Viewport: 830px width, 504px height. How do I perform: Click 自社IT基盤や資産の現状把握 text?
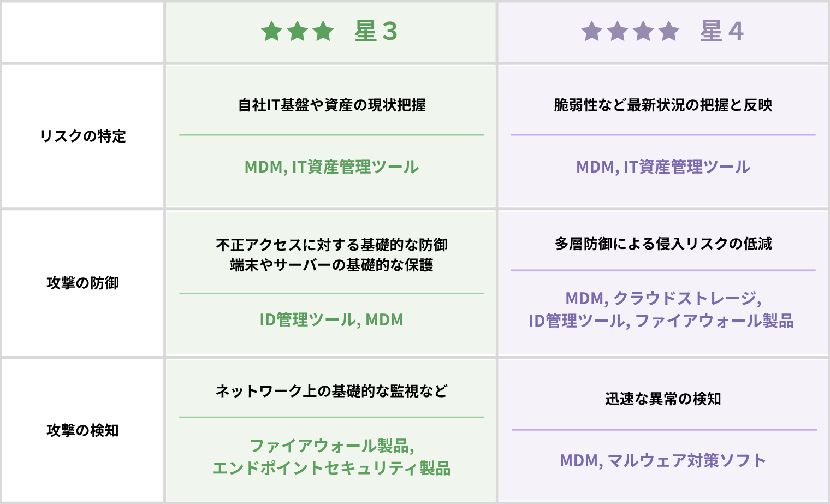(331, 105)
